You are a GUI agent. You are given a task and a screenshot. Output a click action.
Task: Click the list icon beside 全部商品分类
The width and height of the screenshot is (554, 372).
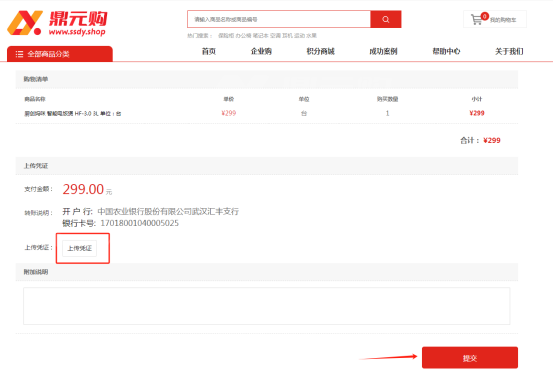pos(19,54)
